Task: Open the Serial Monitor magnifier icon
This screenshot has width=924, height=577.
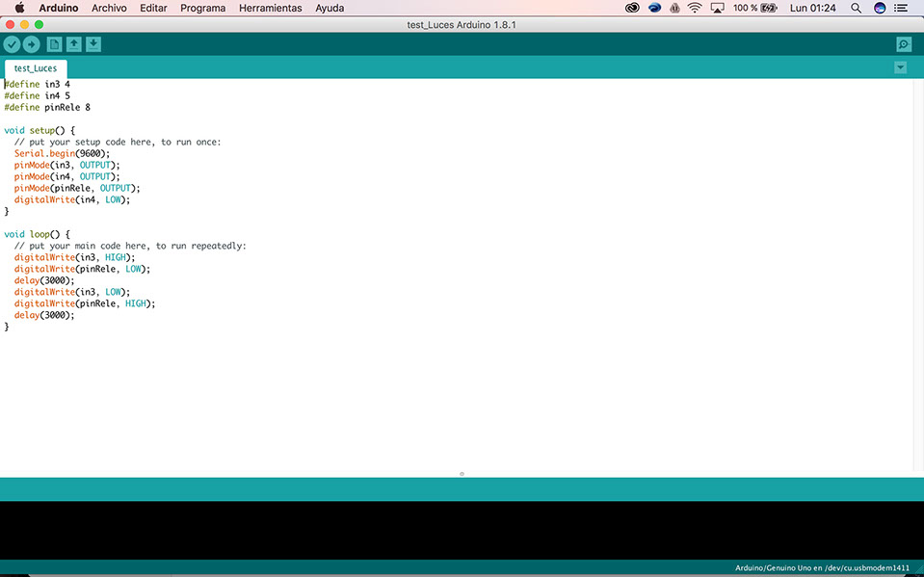Action: click(x=904, y=44)
